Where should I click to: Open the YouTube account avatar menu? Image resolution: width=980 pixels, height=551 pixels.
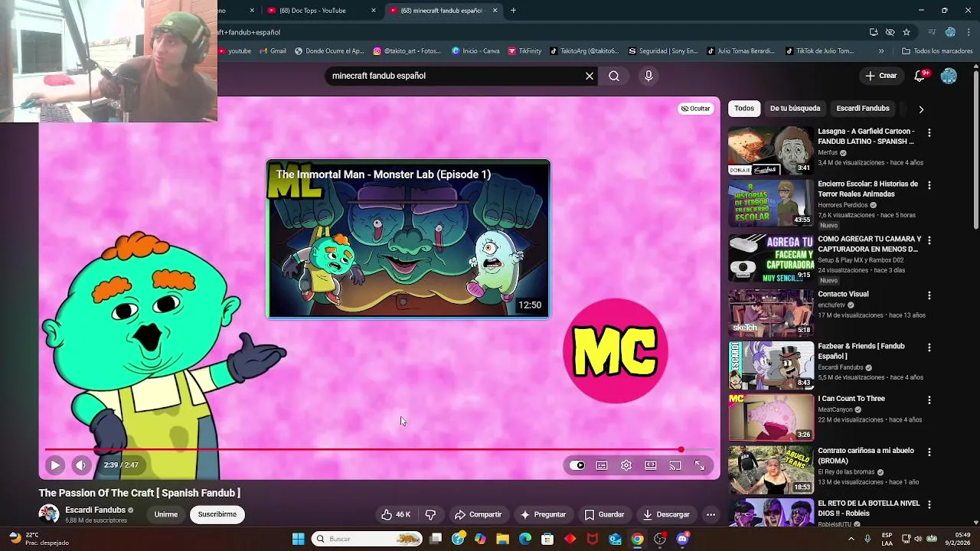pos(949,76)
